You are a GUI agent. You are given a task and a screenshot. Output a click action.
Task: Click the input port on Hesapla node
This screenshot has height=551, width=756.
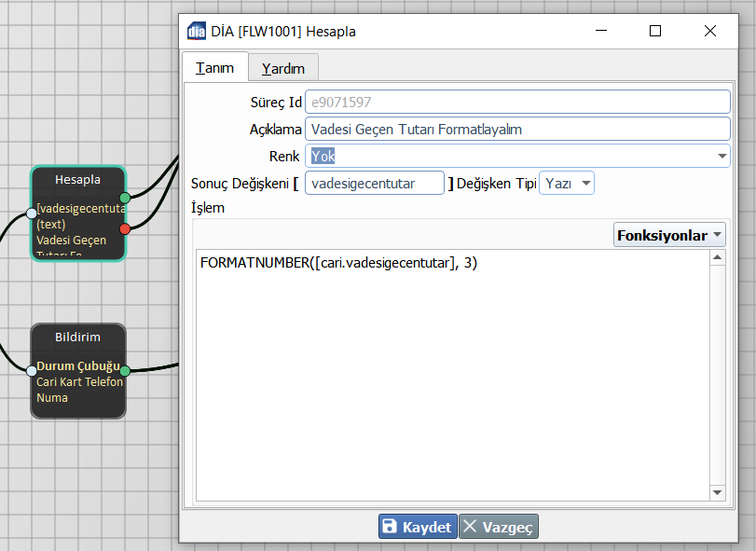pyautogui.click(x=31, y=214)
